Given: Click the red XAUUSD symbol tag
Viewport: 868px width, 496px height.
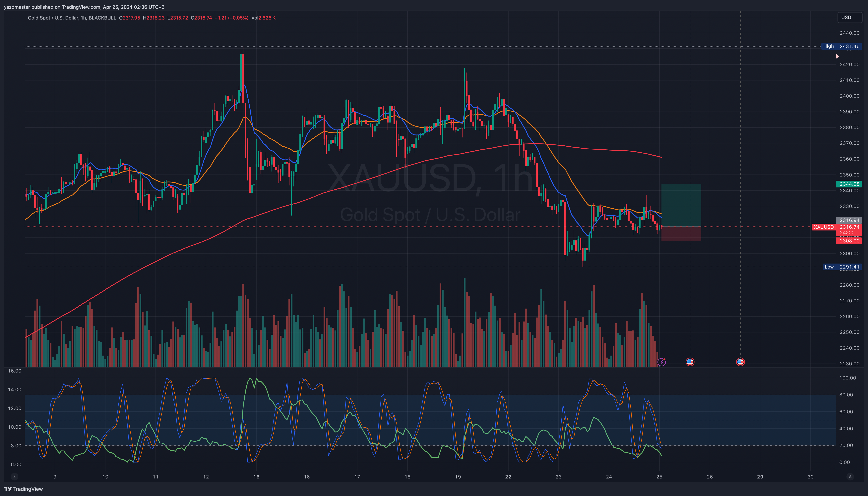Looking at the screenshot, I should [824, 227].
